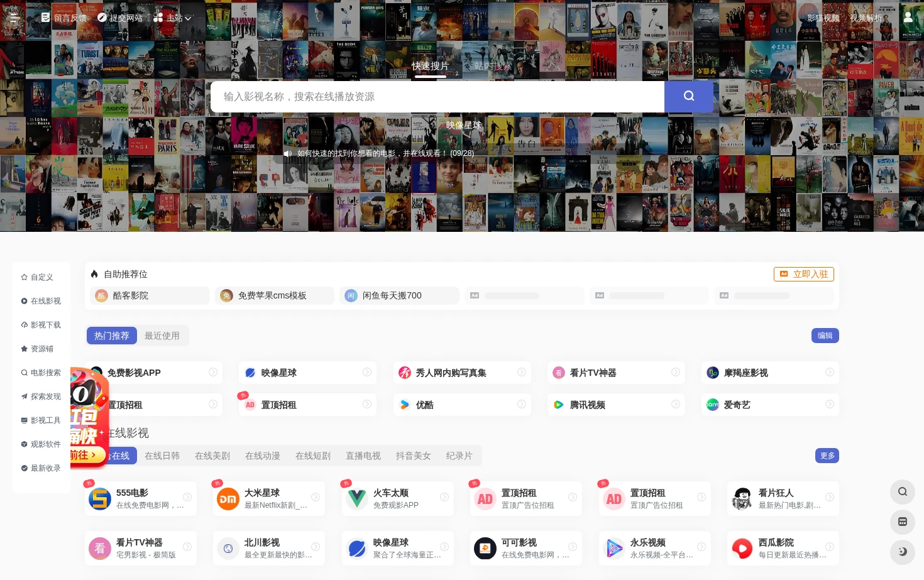Click the pink 看片TV神器 card icon
Image resolution: width=924 pixels, height=580 pixels.
(x=100, y=549)
